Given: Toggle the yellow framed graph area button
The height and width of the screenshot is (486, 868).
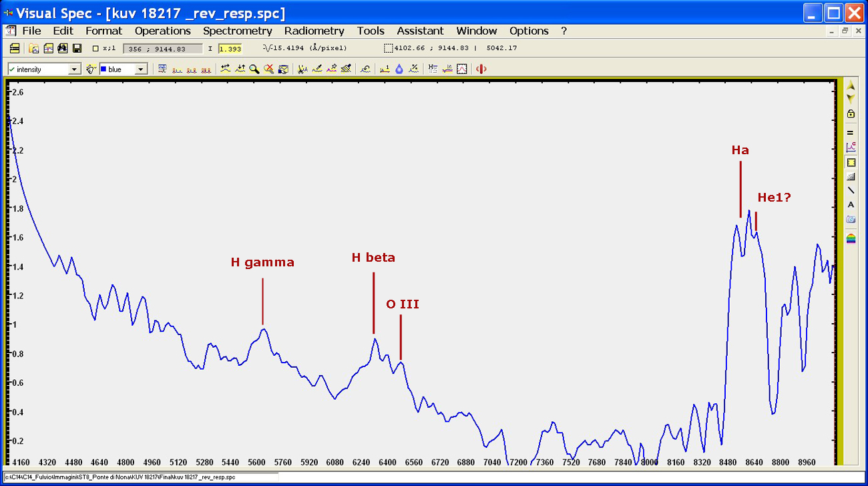Looking at the screenshot, I should click(x=851, y=162).
